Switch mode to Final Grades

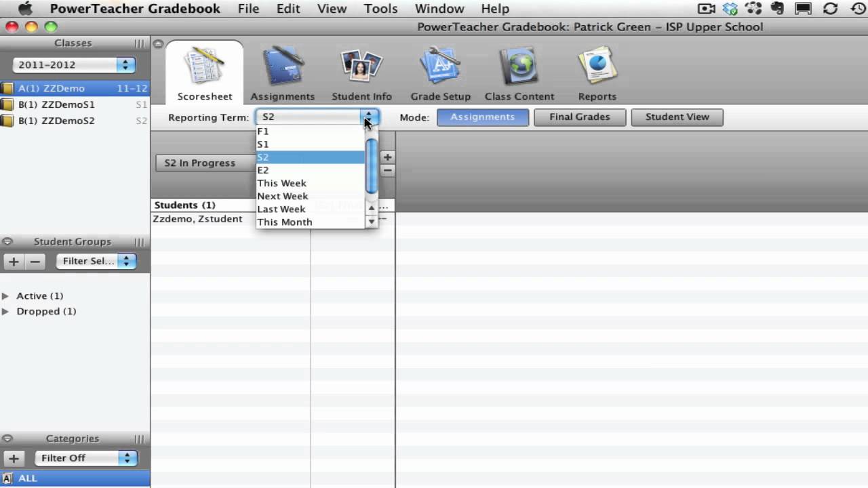coord(579,117)
